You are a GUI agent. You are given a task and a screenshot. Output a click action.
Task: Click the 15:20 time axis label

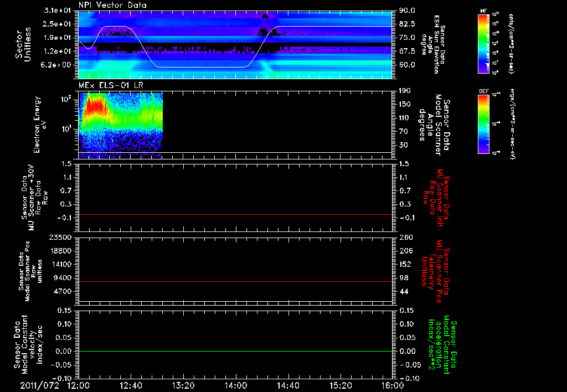click(x=341, y=385)
